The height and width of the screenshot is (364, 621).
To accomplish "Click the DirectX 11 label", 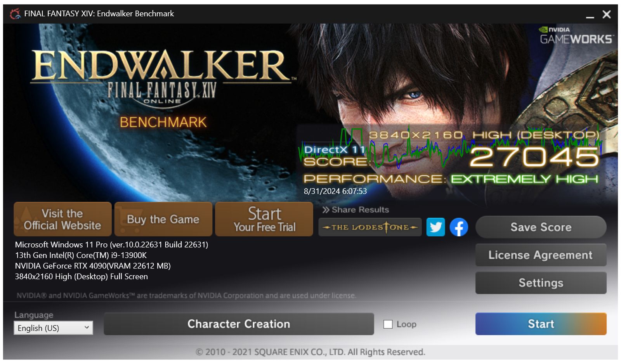I will 335,149.
